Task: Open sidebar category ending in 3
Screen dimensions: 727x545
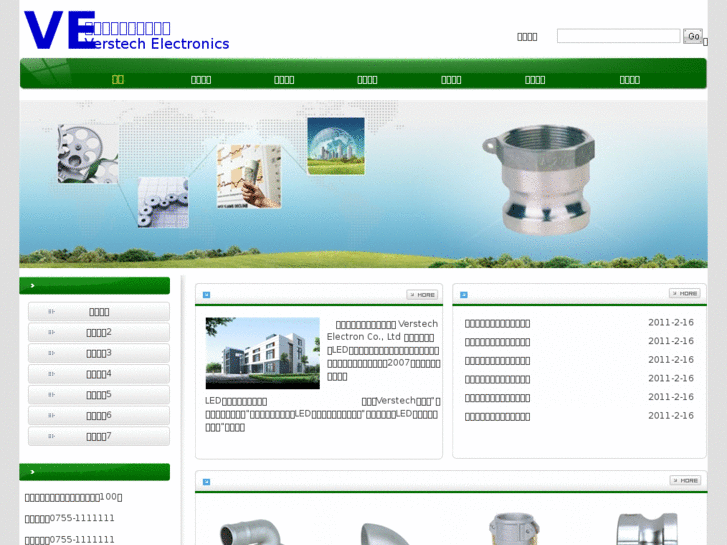Action: tap(99, 353)
